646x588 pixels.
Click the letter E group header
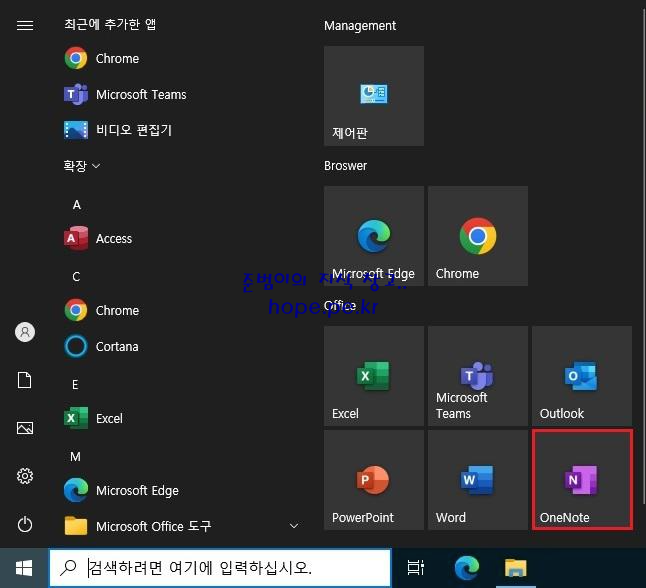(x=75, y=384)
